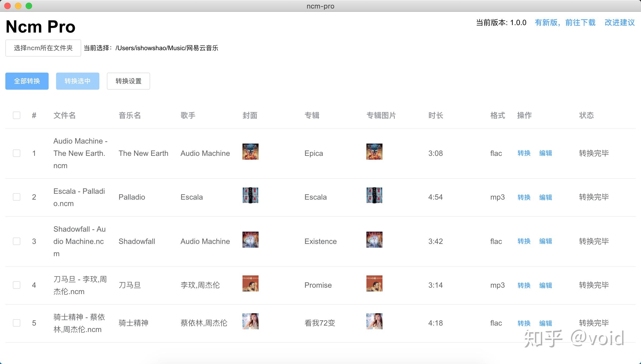Click the 转换选中 convert selected button

pos(77,81)
